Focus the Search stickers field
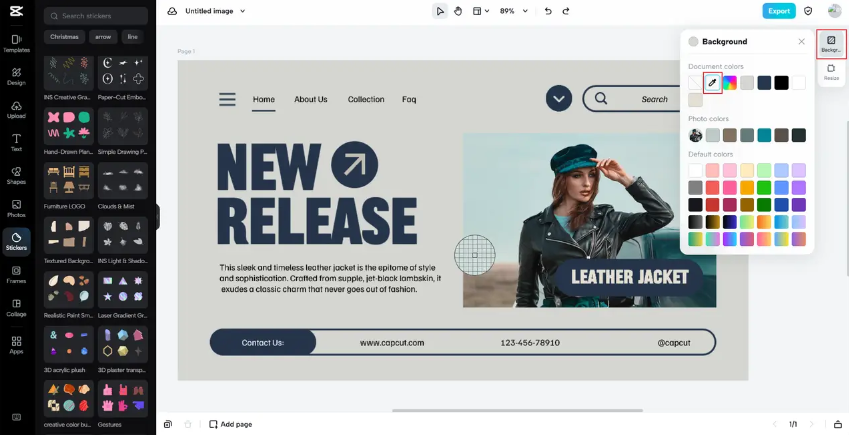Viewport: 849px width, 435px height. coord(96,16)
